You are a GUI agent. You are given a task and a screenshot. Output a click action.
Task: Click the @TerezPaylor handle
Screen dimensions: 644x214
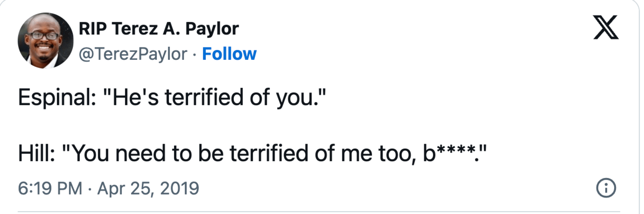pos(133,53)
